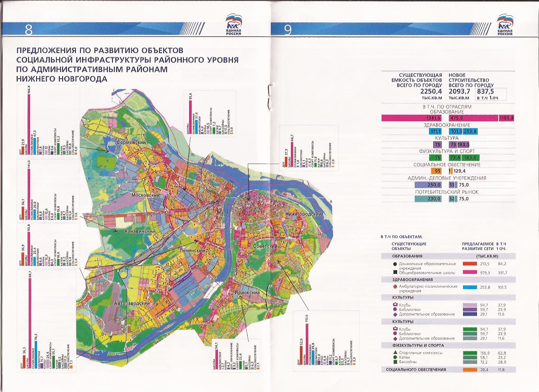Click the Канавинский district label on the map
539x392 pixels.
(140, 232)
